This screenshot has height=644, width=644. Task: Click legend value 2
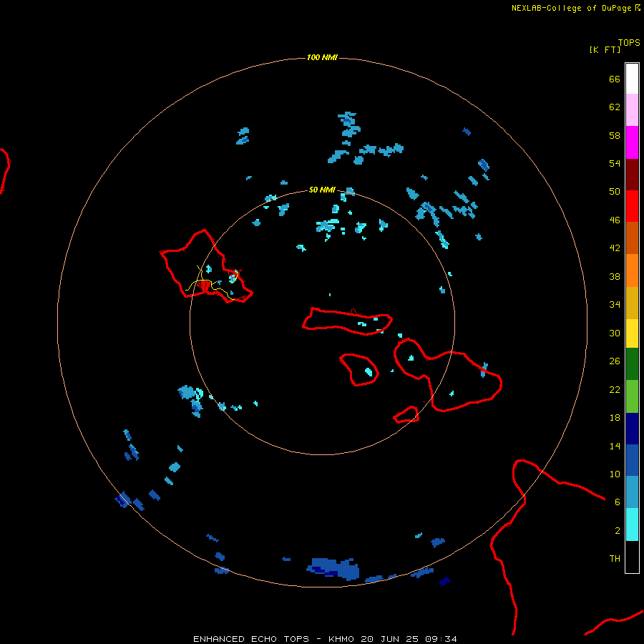pyautogui.click(x=617, y=531)
